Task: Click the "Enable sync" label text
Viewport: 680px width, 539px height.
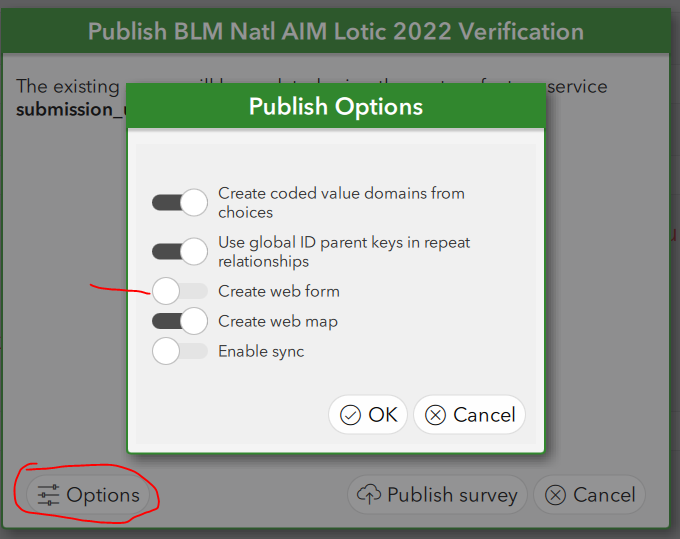Action: coord(261,351)
